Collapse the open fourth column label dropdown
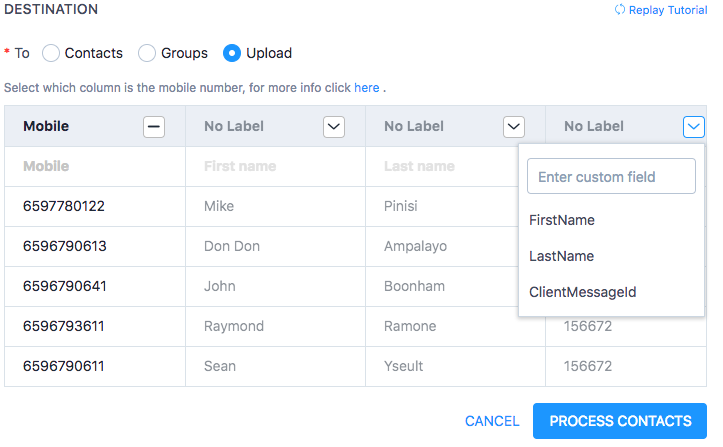Image resolution: width=723 pixels, height=447 pixels. tap(693, 127)
